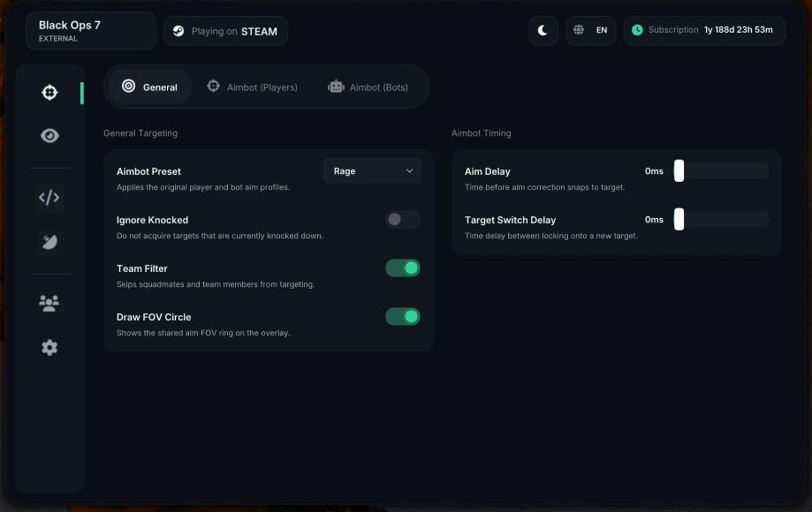Click 'Time before aim correction snaps to target.'
The width and height of the screenshot is (812, 512).
click(545, 187)
